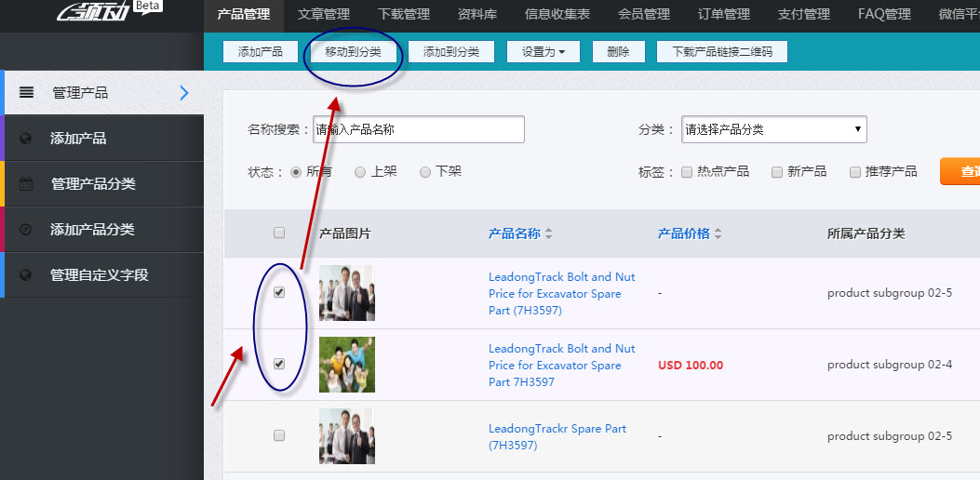Open the 请选择产品分类 category dropdown
The width and height of the screenshot is (980, 480).
tap(773, 130)
